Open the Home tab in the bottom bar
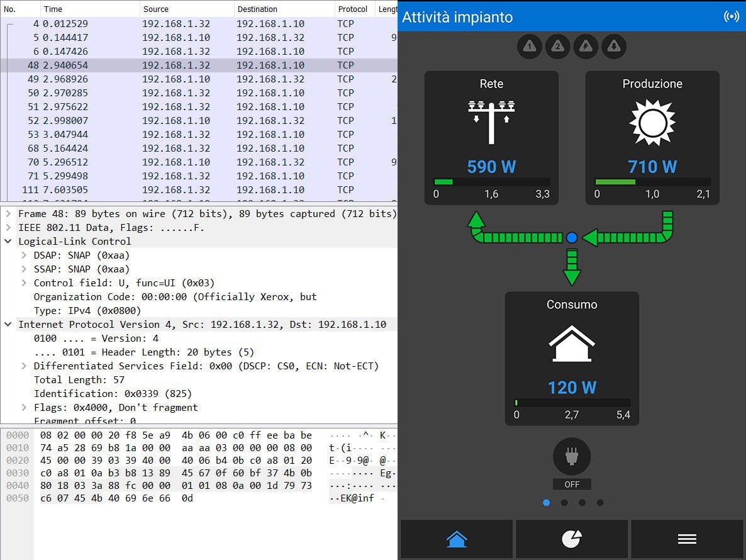The height and width of the screenshot is (560, 746). click(x=457, y=539)
